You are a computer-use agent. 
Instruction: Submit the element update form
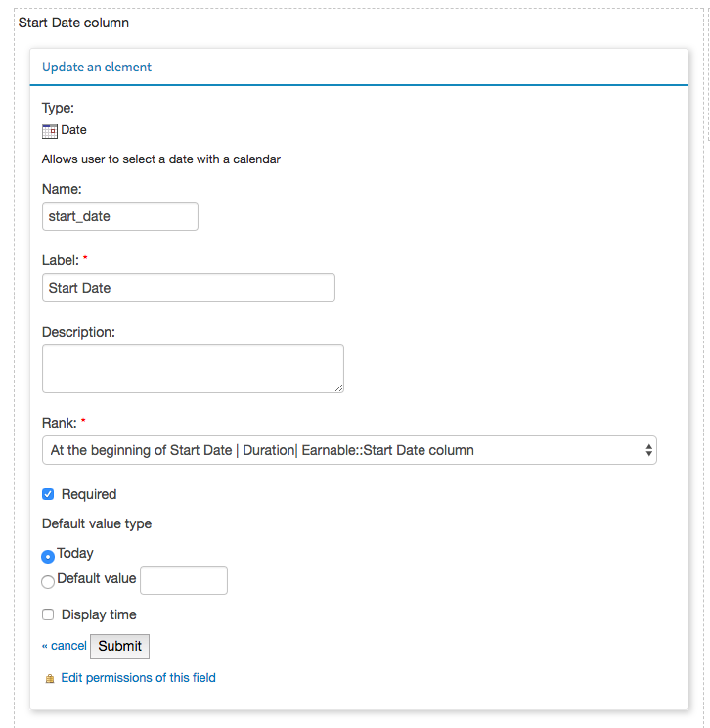(x=119, y=646)
